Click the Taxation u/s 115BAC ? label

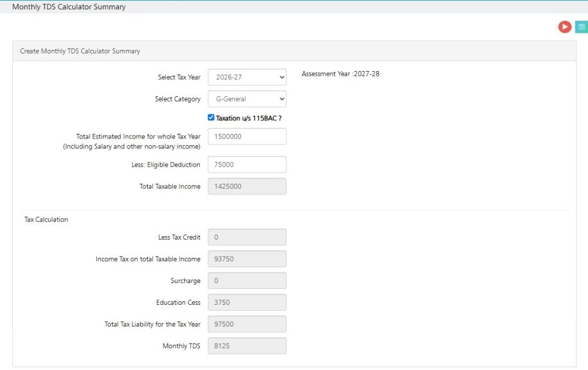249,118
